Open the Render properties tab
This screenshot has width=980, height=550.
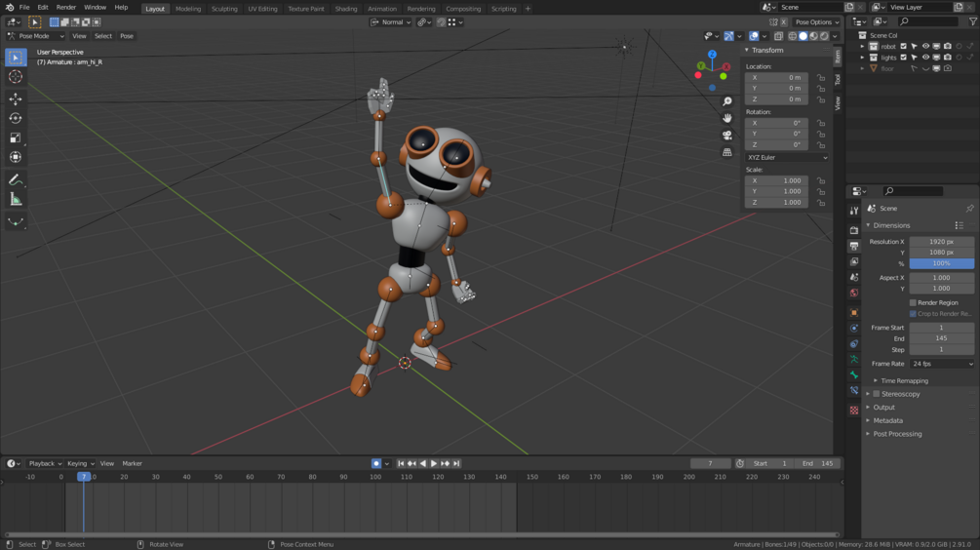coord(854,230)
